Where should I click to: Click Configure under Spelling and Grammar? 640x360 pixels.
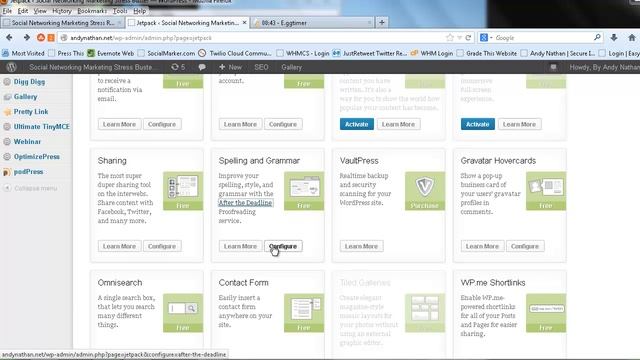coord(283,246)
